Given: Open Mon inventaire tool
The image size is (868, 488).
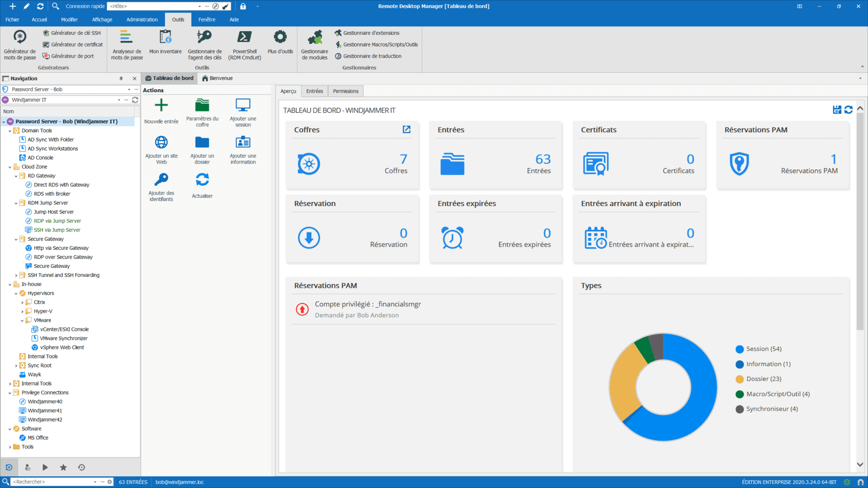Looking at the screenshot, I should coord(165,42).
